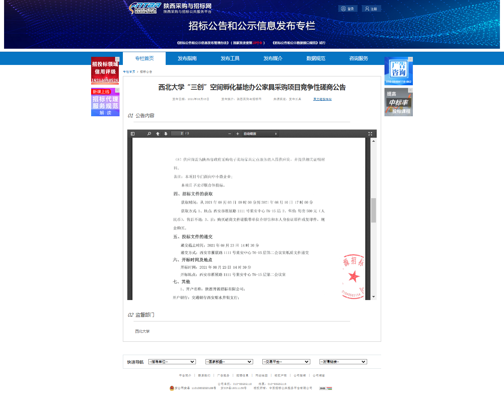Viewport: 504px width, 420px height.
Task: Click the 原文链接地址 link
Action: click(322, 99)
